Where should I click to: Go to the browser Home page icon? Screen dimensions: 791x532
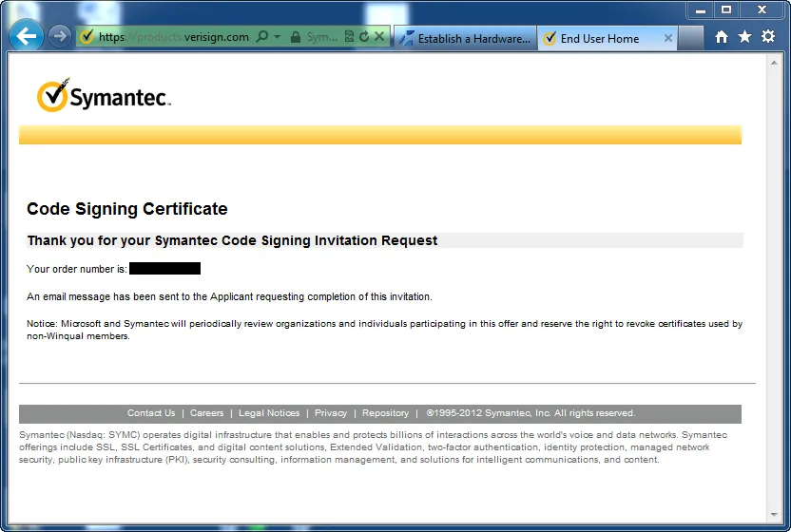(x=722, y=36)
